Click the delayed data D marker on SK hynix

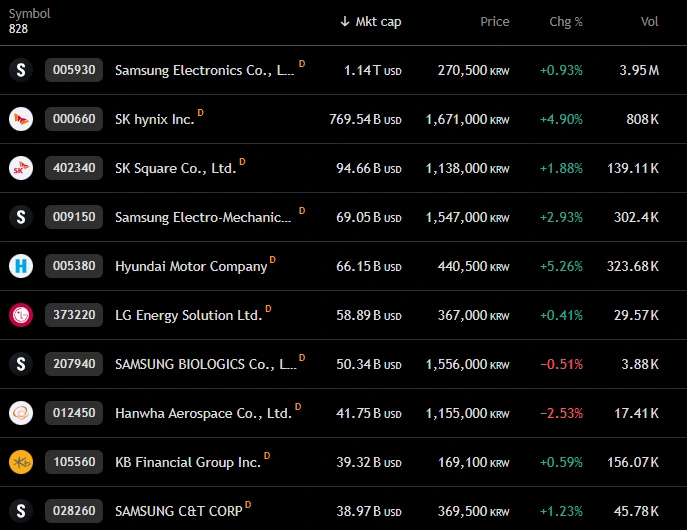[x=200, y=113]
